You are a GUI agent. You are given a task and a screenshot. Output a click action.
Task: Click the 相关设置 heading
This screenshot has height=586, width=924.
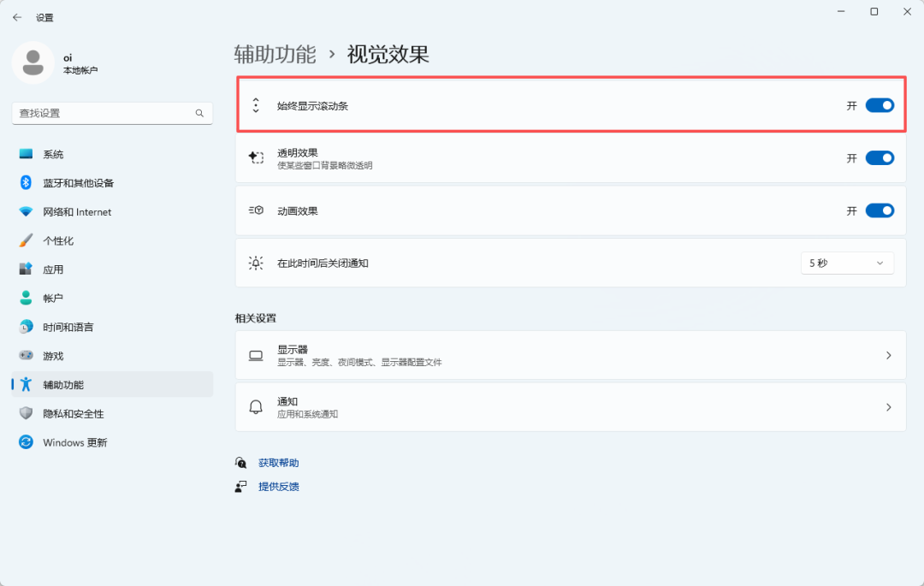(x=256, y=318)
